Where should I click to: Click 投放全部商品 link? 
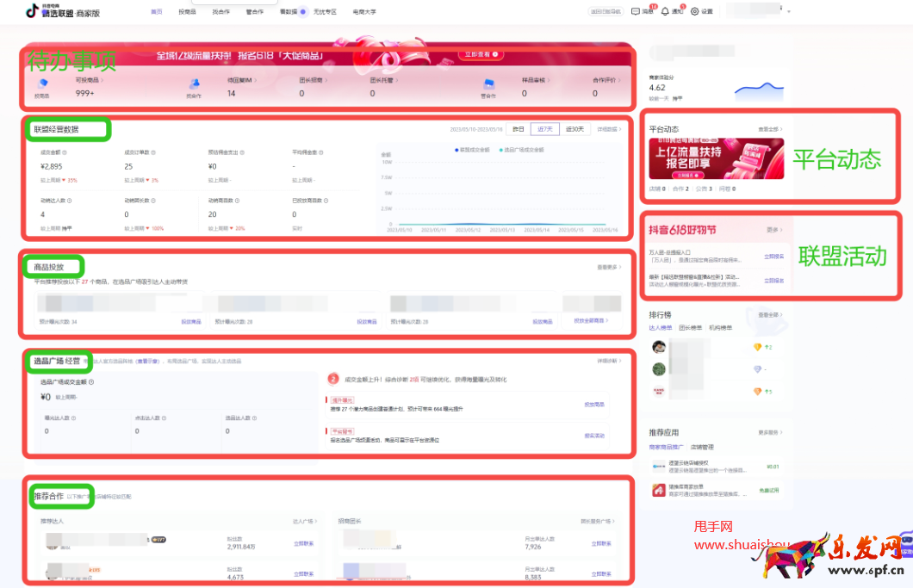coord(591,321)
